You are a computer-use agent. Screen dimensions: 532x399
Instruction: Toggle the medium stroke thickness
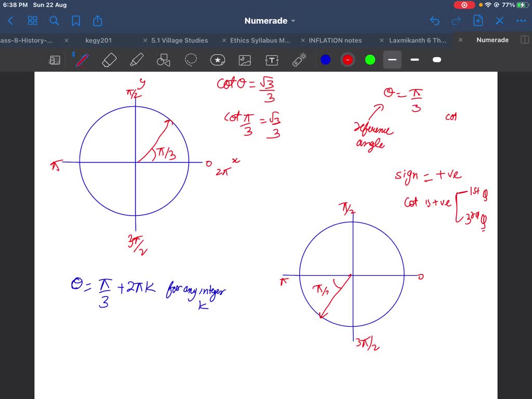point(392,59)
